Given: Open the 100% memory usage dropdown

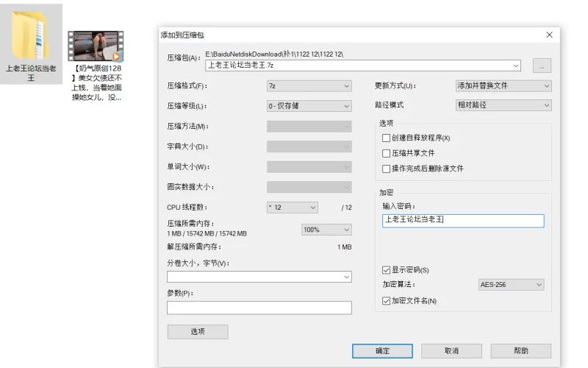Looking at the screenshot, I should (326, 230).
